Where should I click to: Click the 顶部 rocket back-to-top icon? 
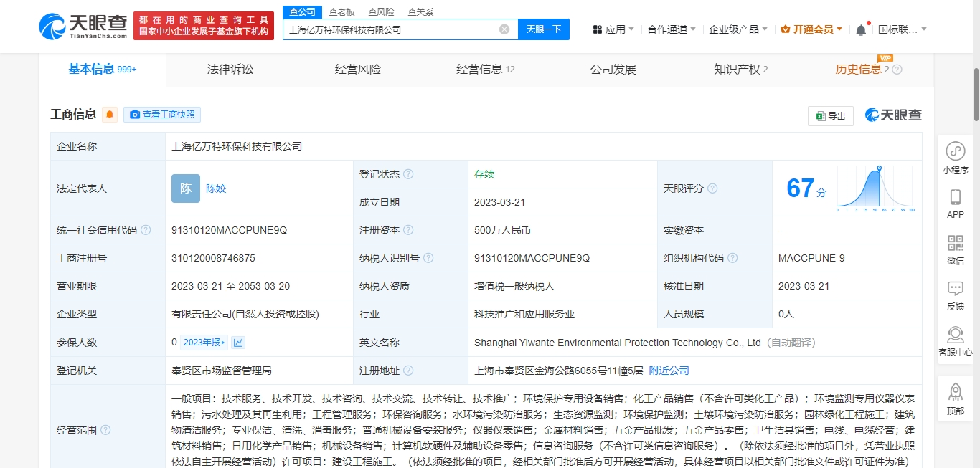click(x=955, y=393)
